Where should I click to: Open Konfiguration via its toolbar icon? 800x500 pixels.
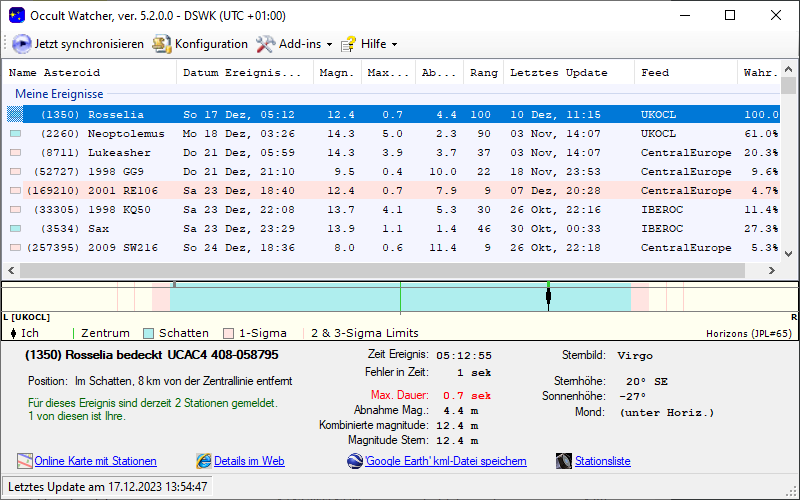click(161, 44)
